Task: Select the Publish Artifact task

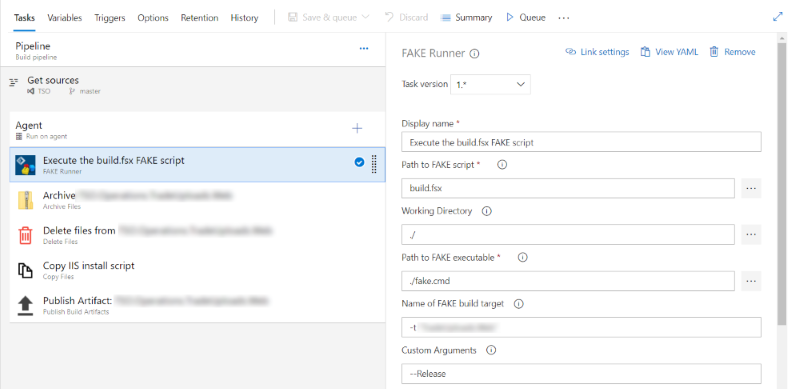Action: pos(197,305)
